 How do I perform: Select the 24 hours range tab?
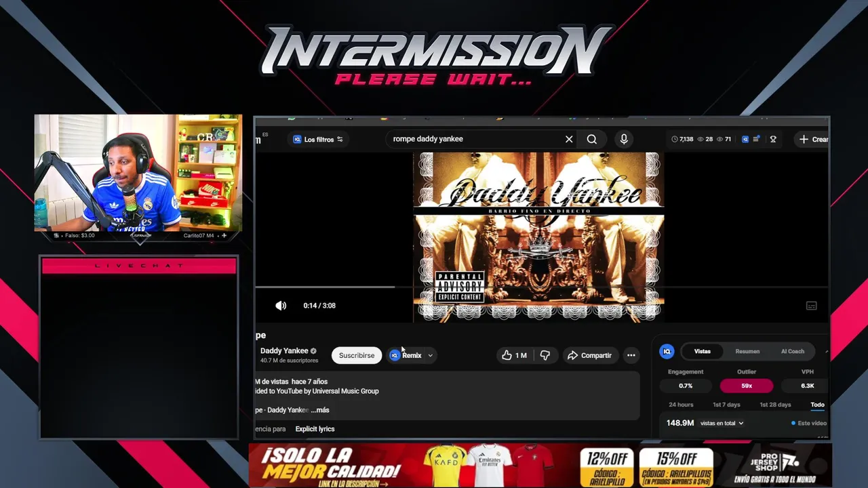[x=681, y=405]
